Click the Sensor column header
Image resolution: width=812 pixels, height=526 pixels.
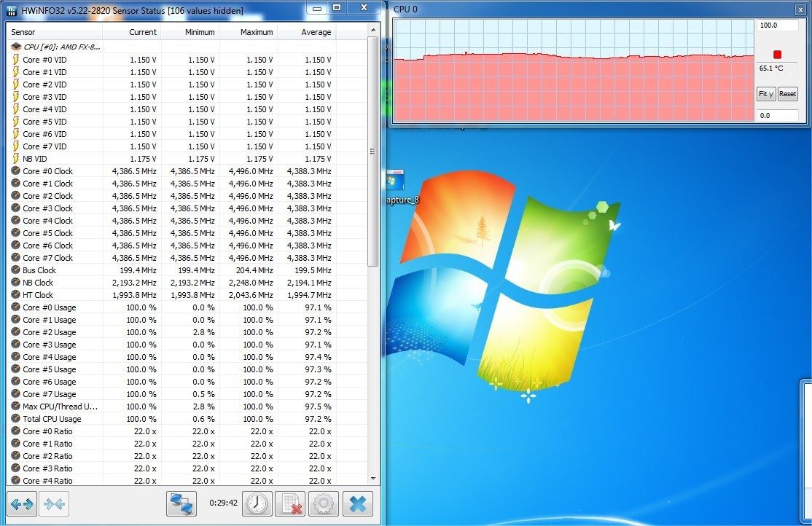tap(55, 32)
